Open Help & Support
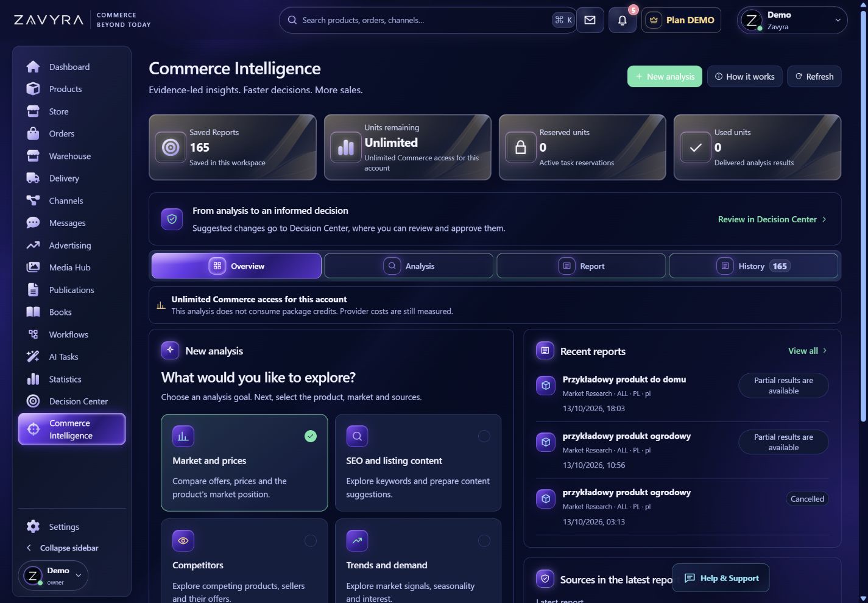This screenshot has height=603, width=868. [x=721, y=578]
